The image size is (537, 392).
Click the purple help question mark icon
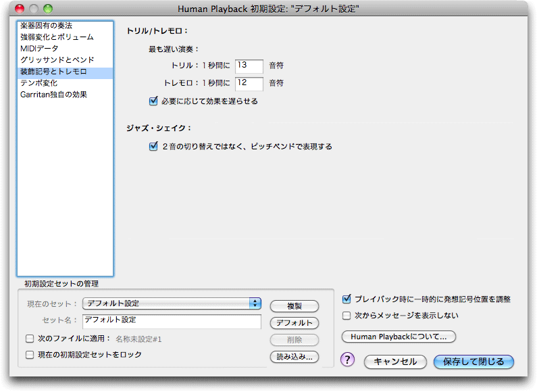pos(347,360)
